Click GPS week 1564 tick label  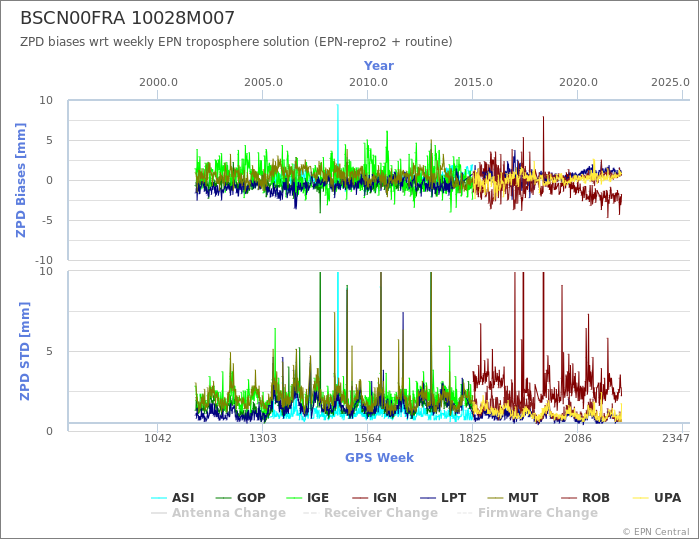[x=367, y=438]
